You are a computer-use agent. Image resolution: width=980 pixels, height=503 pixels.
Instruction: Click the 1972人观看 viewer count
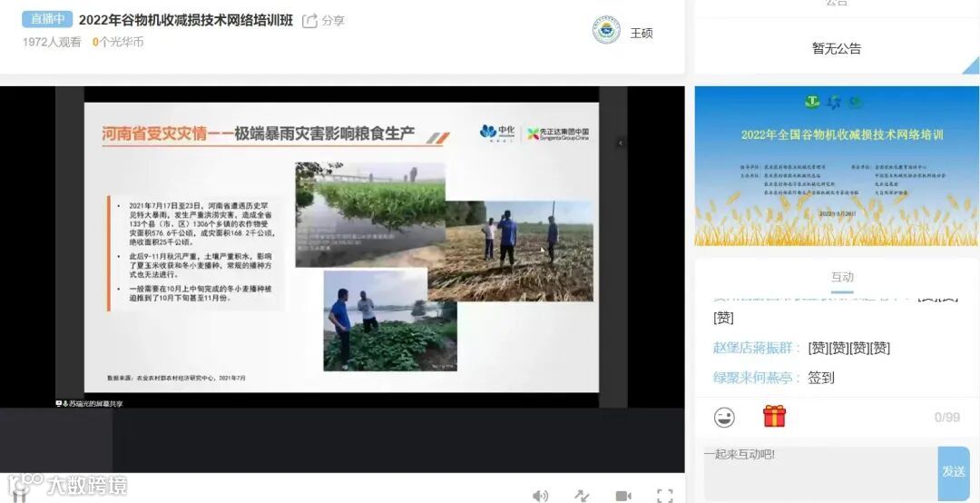(x=52, y=42)
